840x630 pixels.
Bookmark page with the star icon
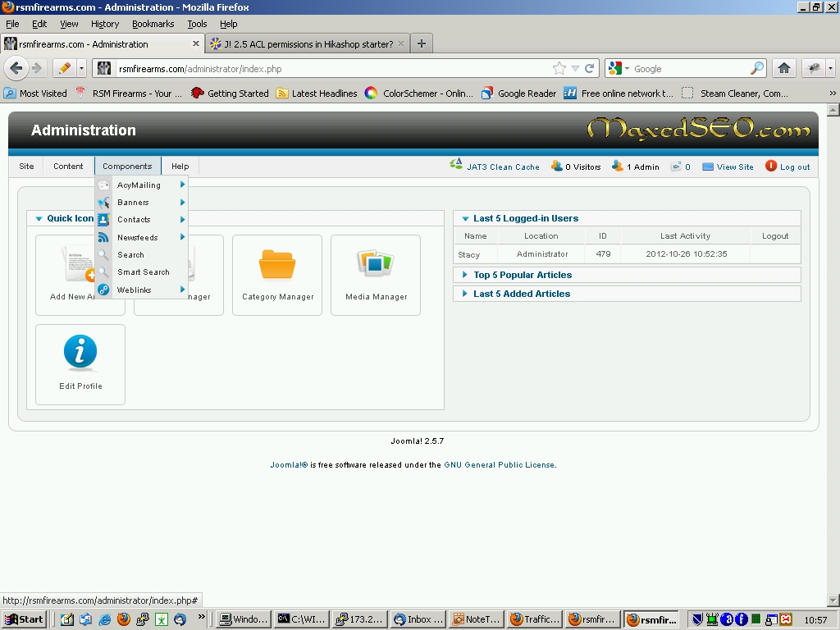pyautogui.click(x=559, y=69)
